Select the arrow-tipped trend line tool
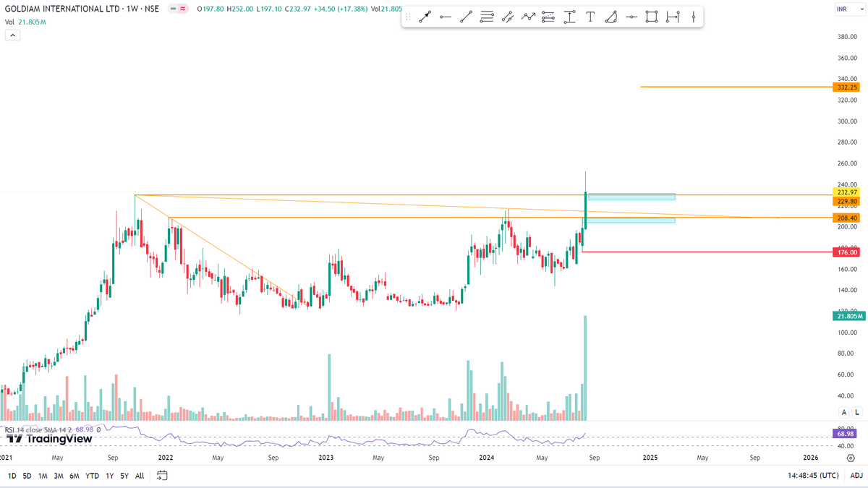The height and width of the screenshot is (488, 868). 425,17
